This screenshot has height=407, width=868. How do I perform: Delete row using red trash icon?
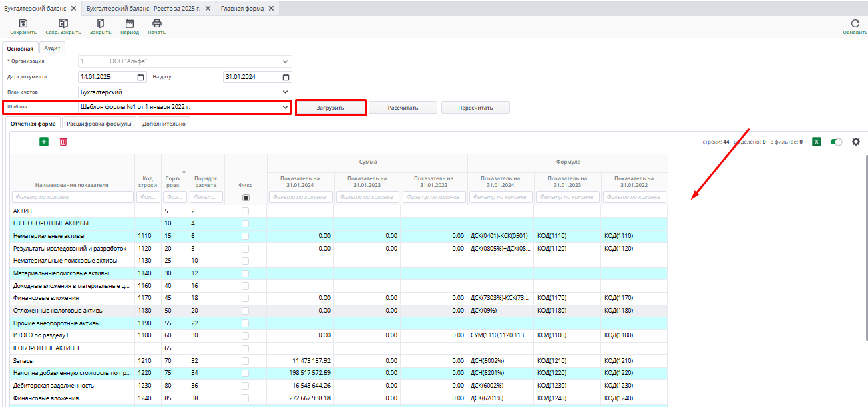[x=63, y=142]
